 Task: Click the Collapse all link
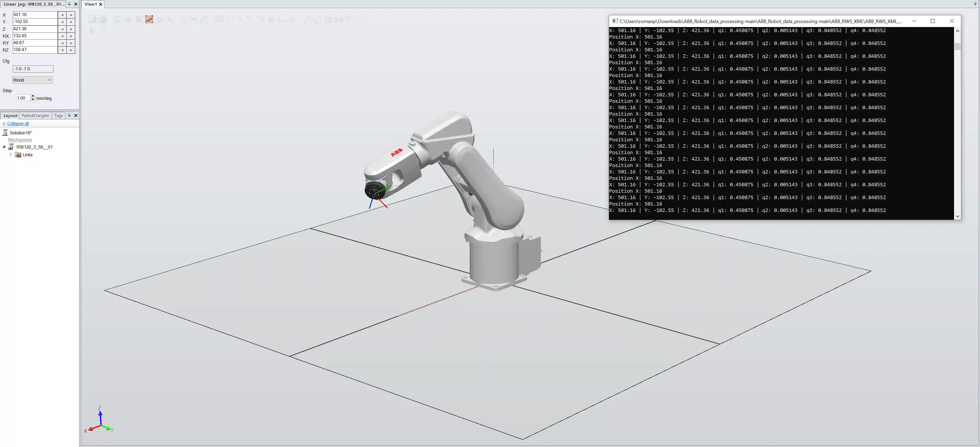click(x=18, y=124)
